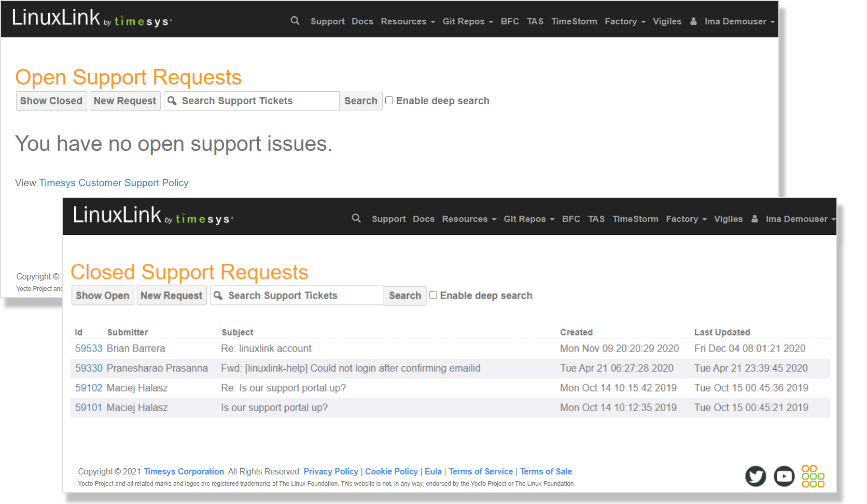Open Terms of Service footer link
867x504 pixels.
481,471
